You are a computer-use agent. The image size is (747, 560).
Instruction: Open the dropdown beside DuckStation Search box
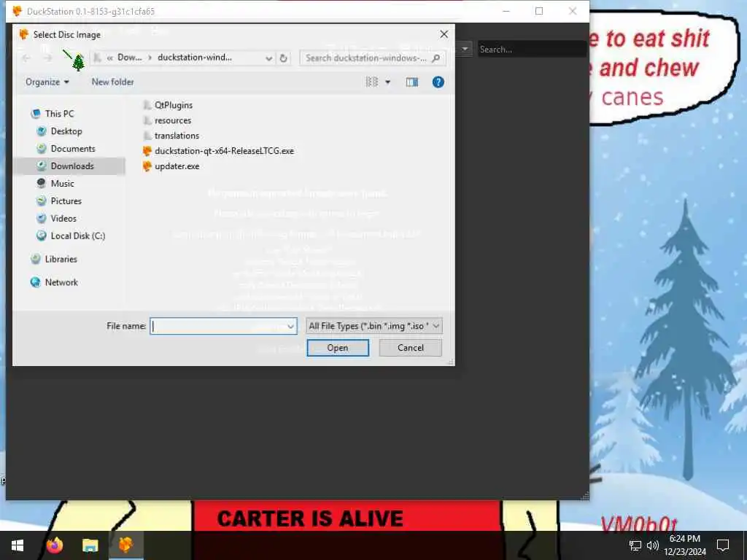[x=465, y=49]
